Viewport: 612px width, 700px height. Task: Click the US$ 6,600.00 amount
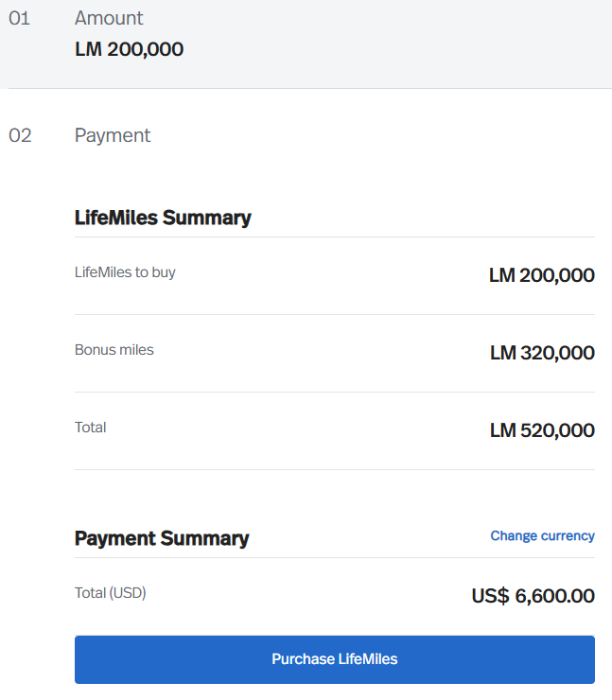click(x=533, y=596)
